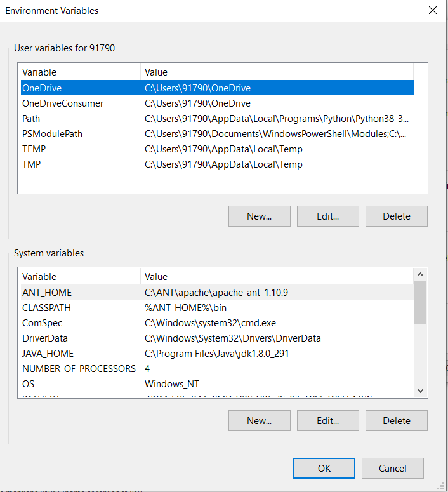Select the OneDriveConsumer variable row
Viewport: 448px width, 492px height.
[x=217, y=103]
